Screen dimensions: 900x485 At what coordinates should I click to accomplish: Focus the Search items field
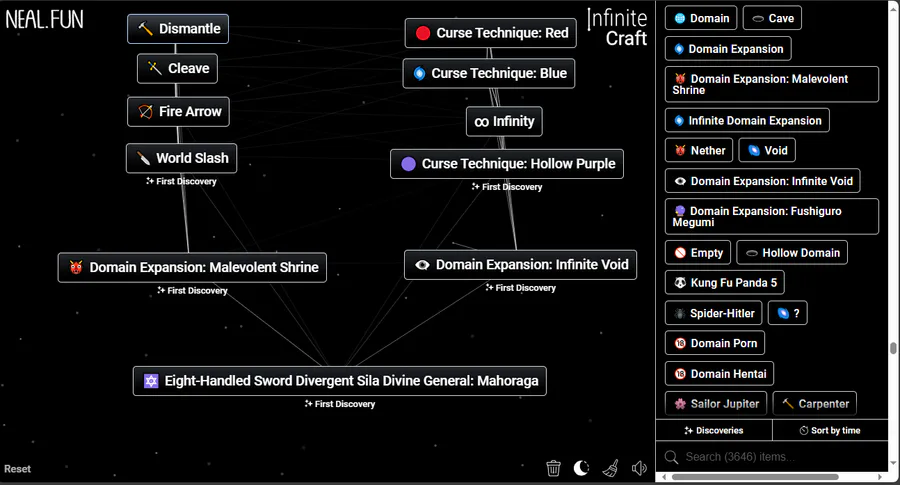click(772, 457)
